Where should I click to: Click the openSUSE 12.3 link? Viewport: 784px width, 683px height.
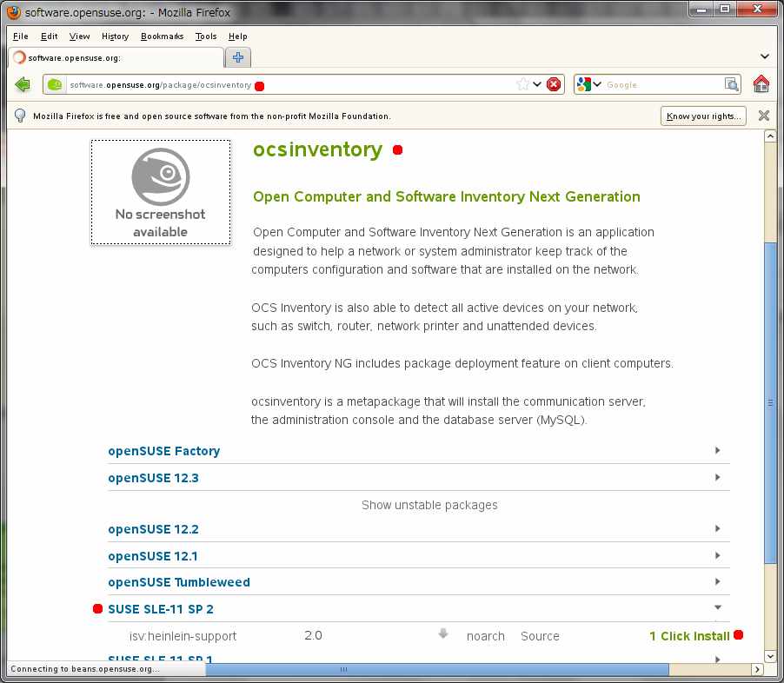coord(153,478)
